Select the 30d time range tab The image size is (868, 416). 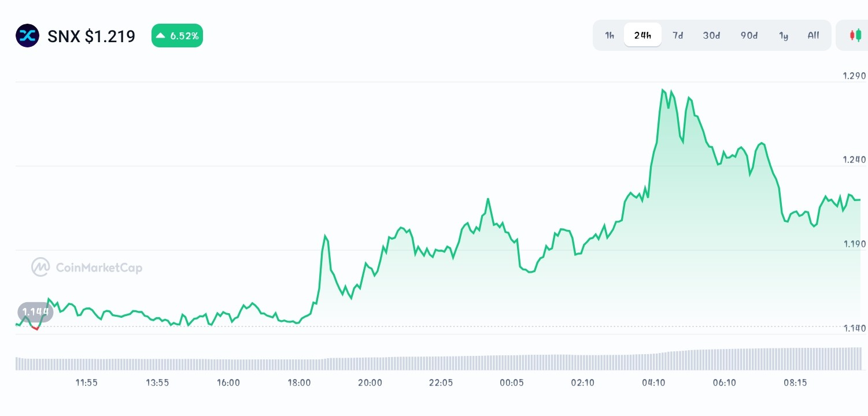tap(711, 35)
